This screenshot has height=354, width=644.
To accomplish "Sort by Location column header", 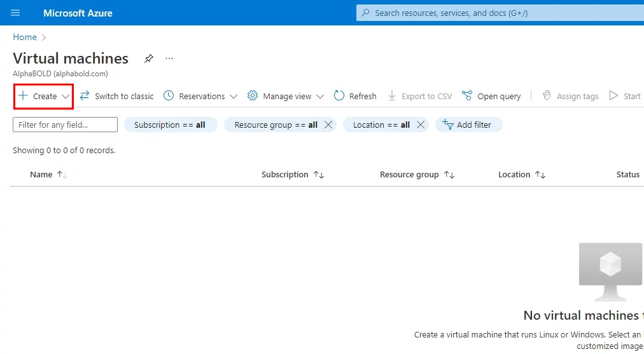I will 514,174.
